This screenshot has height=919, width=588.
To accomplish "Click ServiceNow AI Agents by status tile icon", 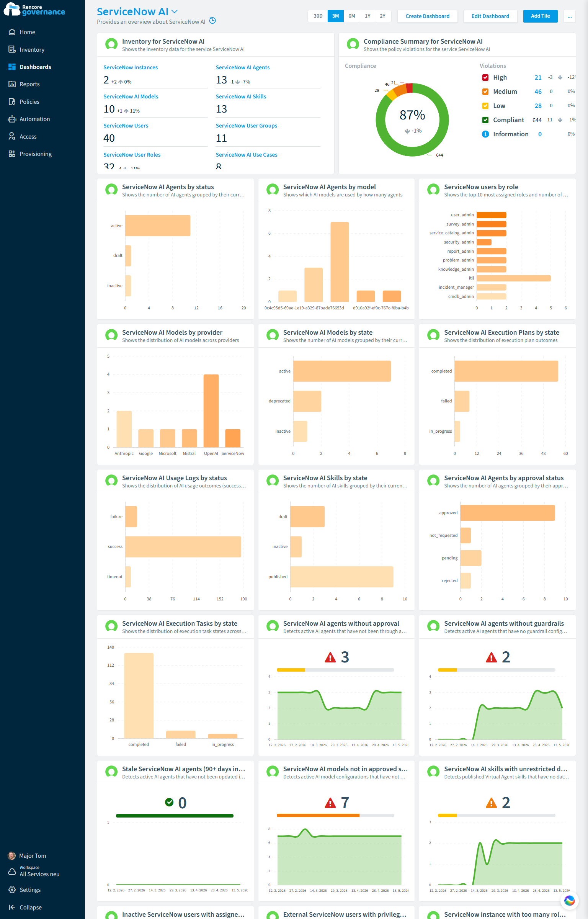I will click(111, 190).
